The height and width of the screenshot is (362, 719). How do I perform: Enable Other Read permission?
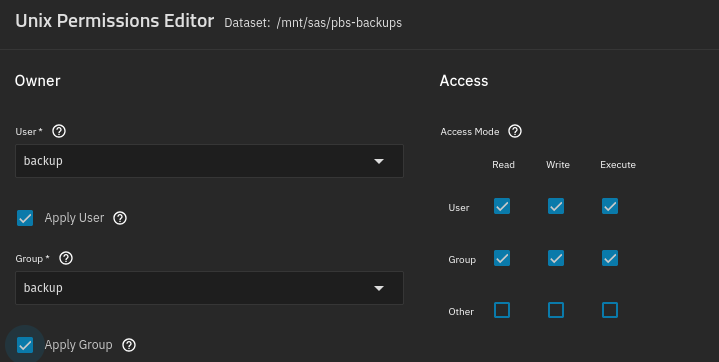[x=502, y=310]
